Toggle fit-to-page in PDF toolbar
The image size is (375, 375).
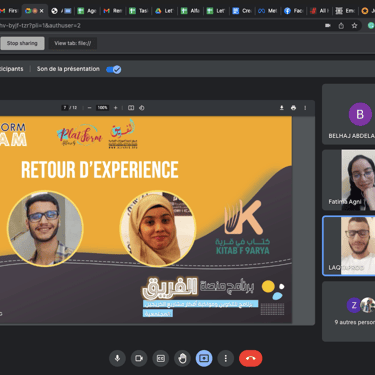pyautogui.click(x=131, y=108)
